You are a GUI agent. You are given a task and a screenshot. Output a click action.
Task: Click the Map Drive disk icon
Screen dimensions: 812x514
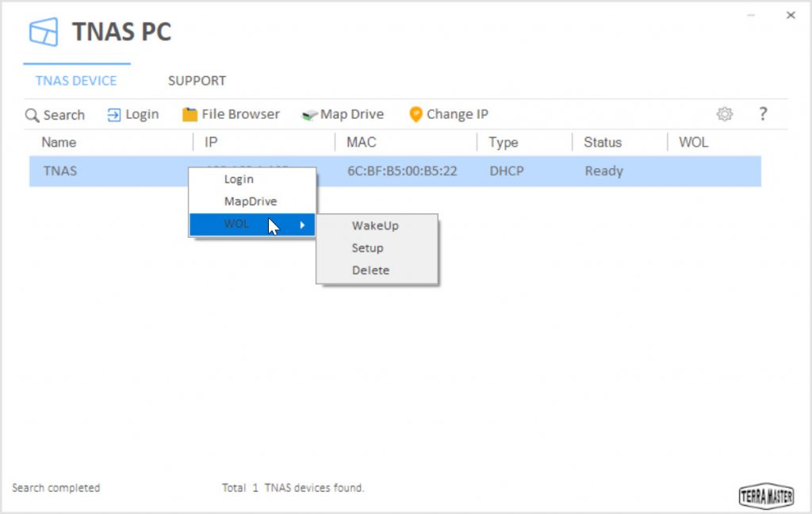point(309,115)
